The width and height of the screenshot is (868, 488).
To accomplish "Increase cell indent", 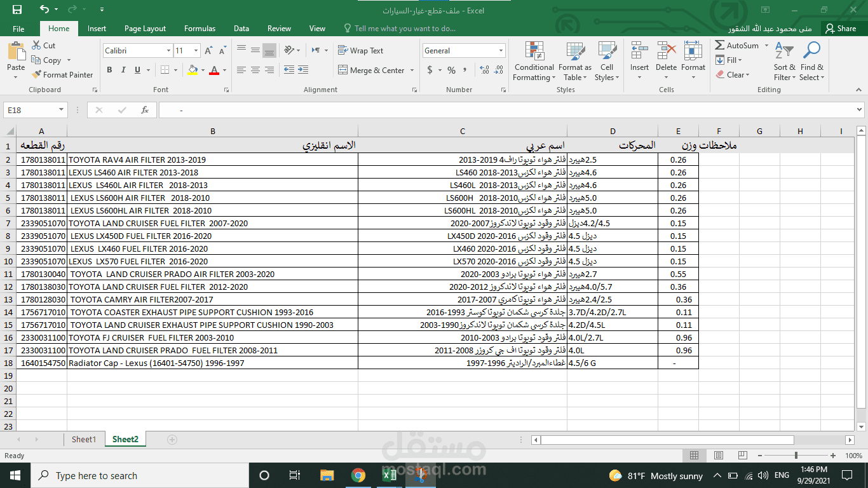I will pyautogui.click(x=304, y=70).
